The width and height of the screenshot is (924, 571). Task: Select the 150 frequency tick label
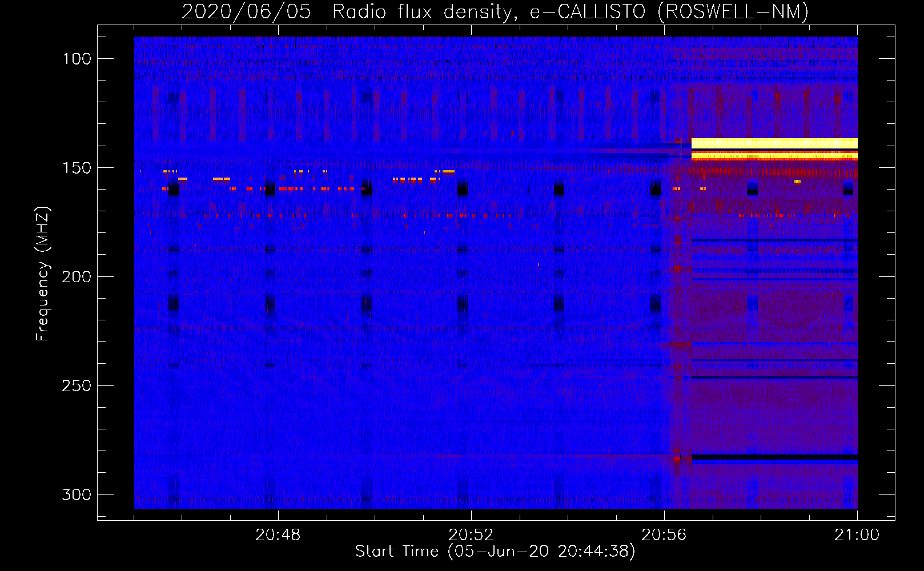77,168
